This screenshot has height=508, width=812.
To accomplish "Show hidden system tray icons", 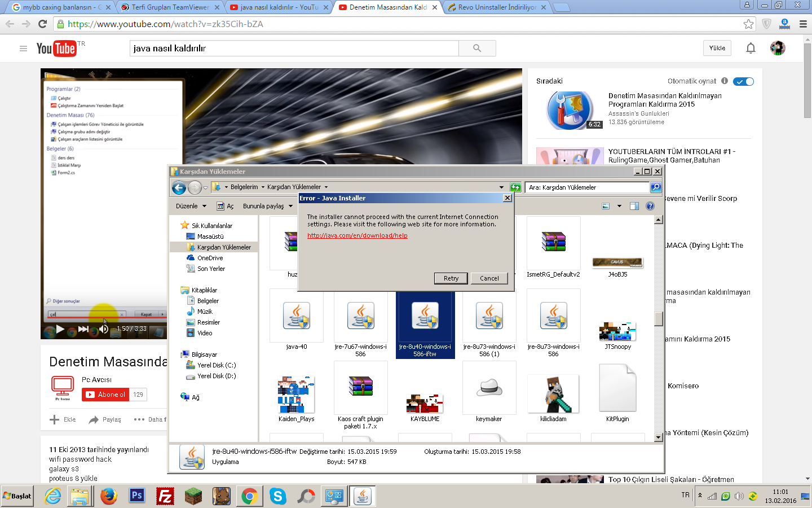I will tap(700, 496).
